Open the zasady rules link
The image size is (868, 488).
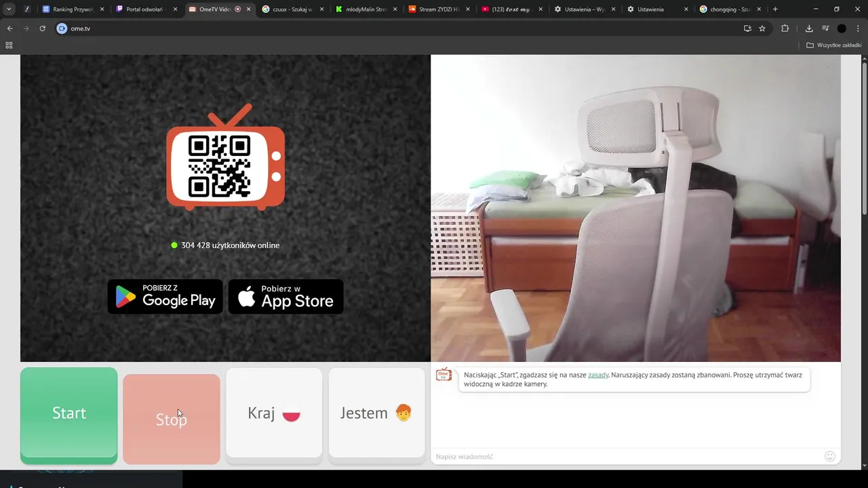[598, 375]
